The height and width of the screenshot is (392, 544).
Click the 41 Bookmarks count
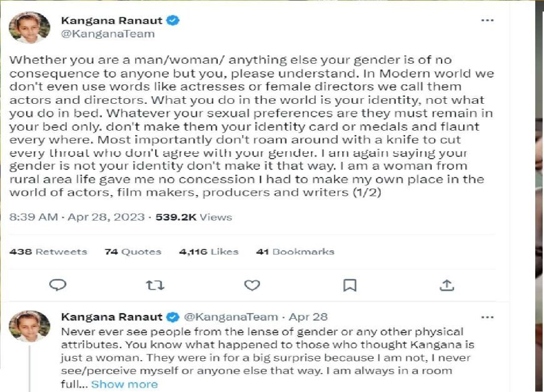pyautogui.click(x=295, y=252)
